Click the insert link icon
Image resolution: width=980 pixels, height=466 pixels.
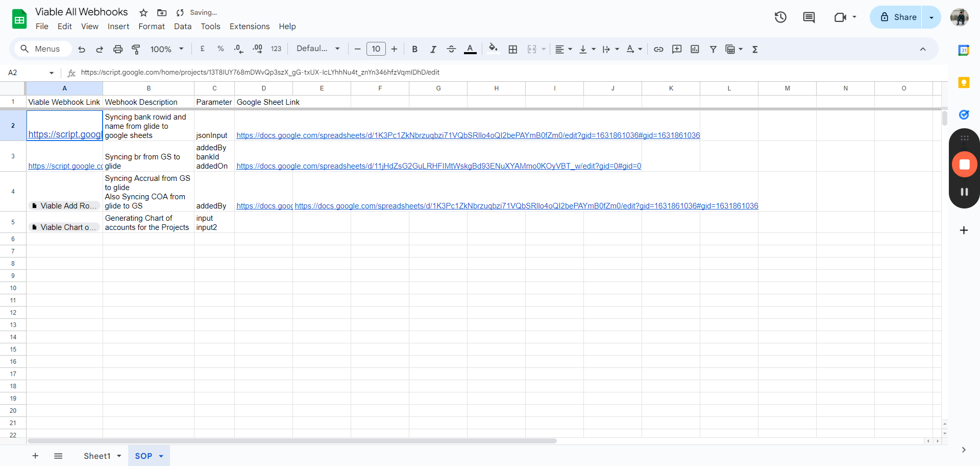658,49
